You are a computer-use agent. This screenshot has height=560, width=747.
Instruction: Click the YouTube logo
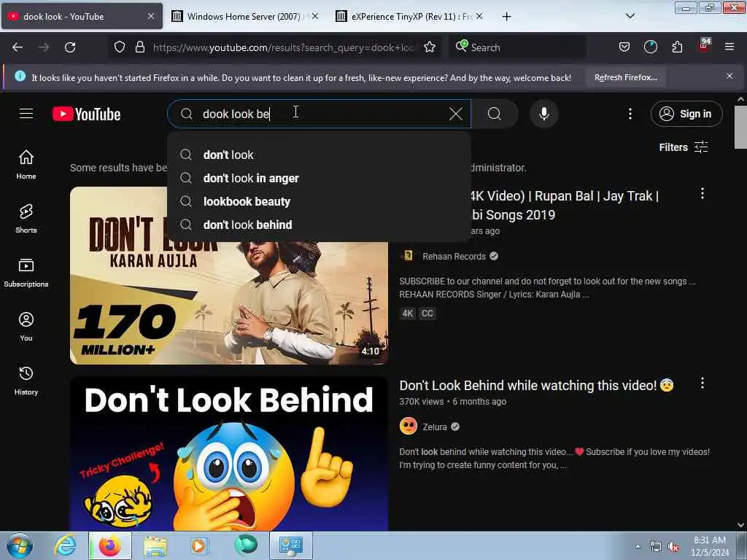tap(87, 114)
